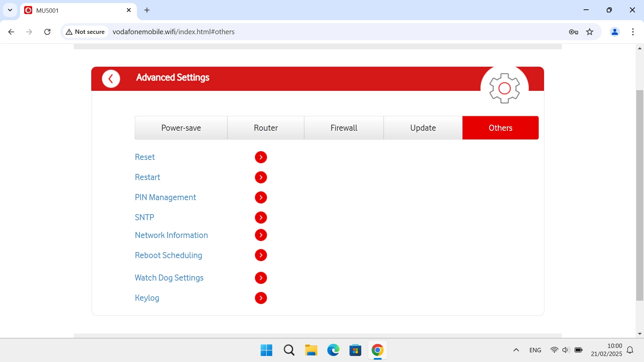This screenshot has width=644, height=362.
Task: Click the red arrow next to SNTP
Action: click(x=261, y=218)
